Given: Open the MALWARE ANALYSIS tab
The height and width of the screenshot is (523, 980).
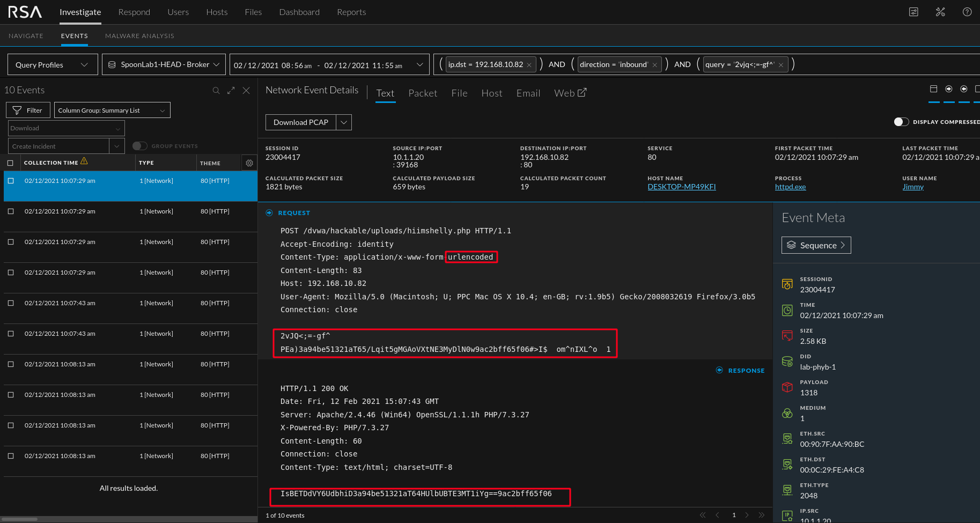Looking at the screenshot, I should tap(139, 35).
